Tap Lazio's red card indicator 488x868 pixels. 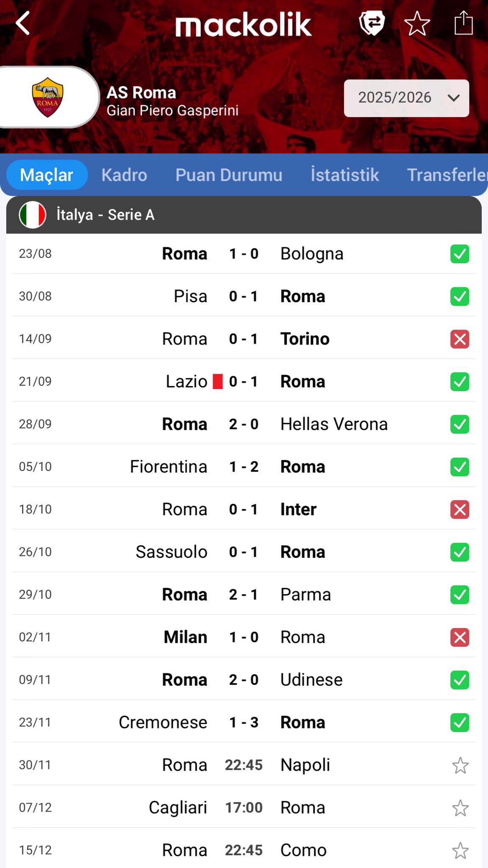pos(218,381)
